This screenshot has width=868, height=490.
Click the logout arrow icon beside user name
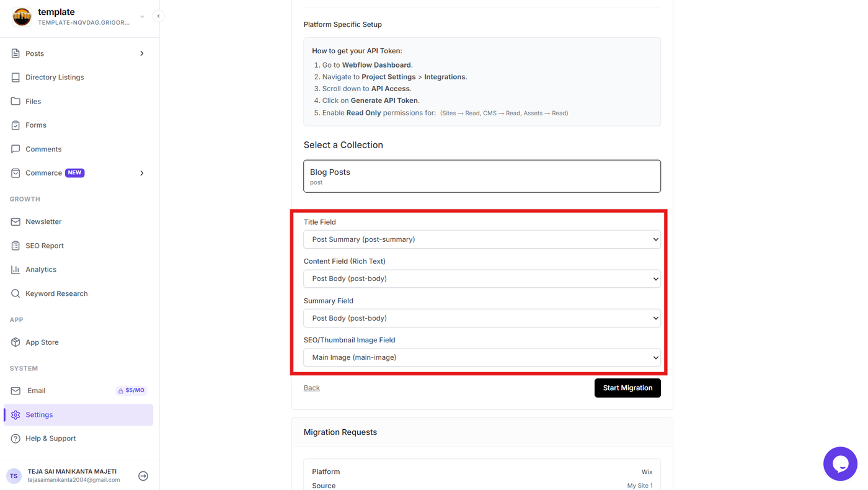tap(143, 476)
